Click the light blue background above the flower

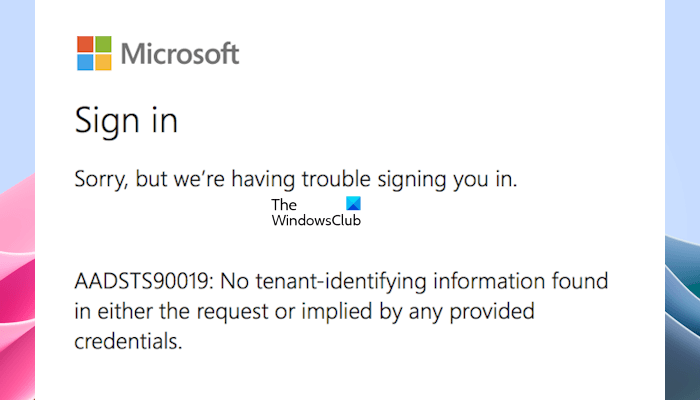click(16, 80)
